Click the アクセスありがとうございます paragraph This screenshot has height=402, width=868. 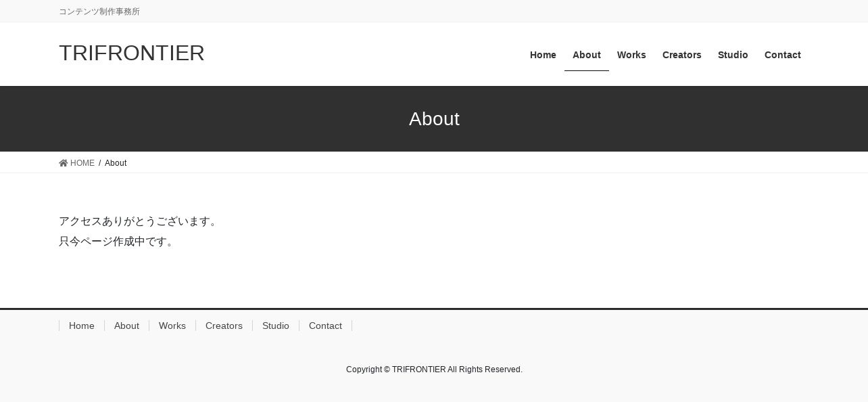coord(139,221)
